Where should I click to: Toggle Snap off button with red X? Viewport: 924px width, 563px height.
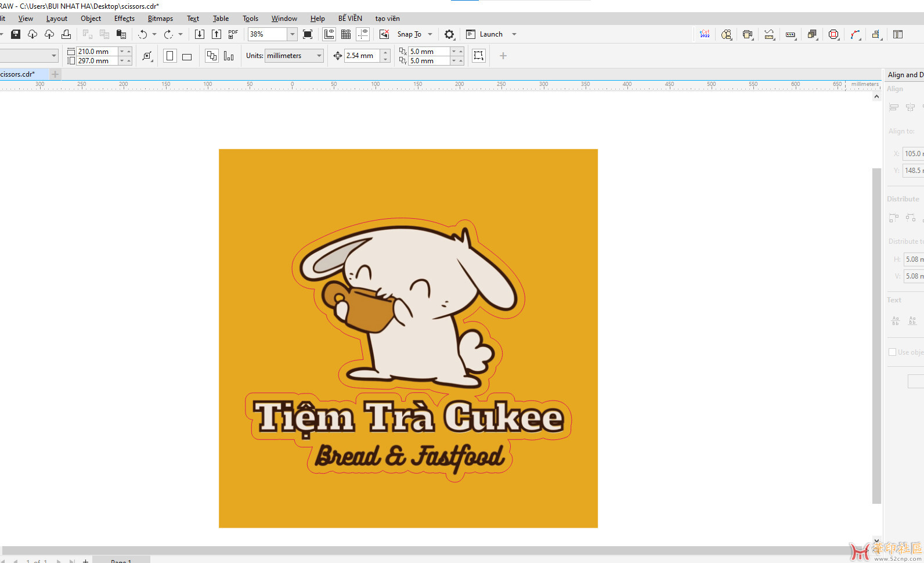click(x=384, y=34)
